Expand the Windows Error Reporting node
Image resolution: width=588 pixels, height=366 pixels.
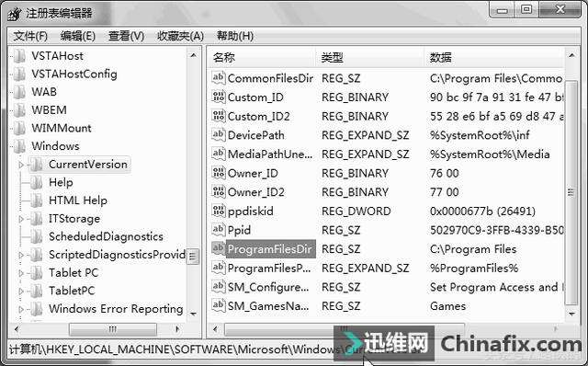[x=21, y=309]
